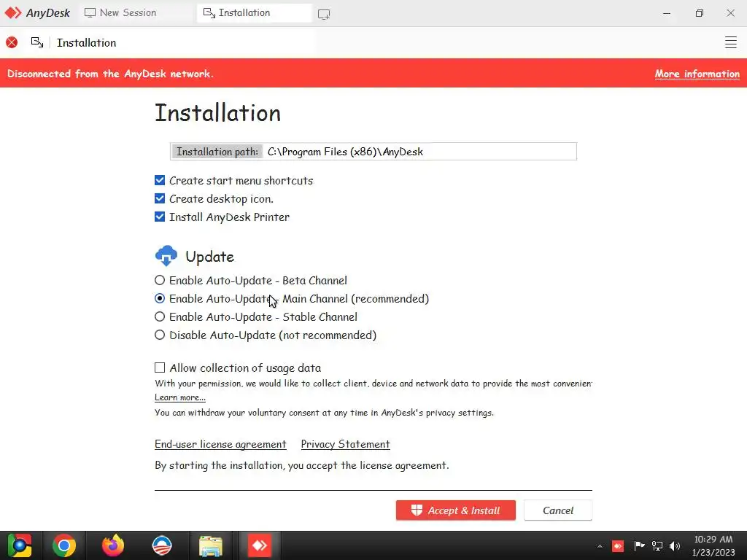This screenshot has height=560, width=747.
Task: Click the 'Installation path:' label
Action: tap(217, 152)
